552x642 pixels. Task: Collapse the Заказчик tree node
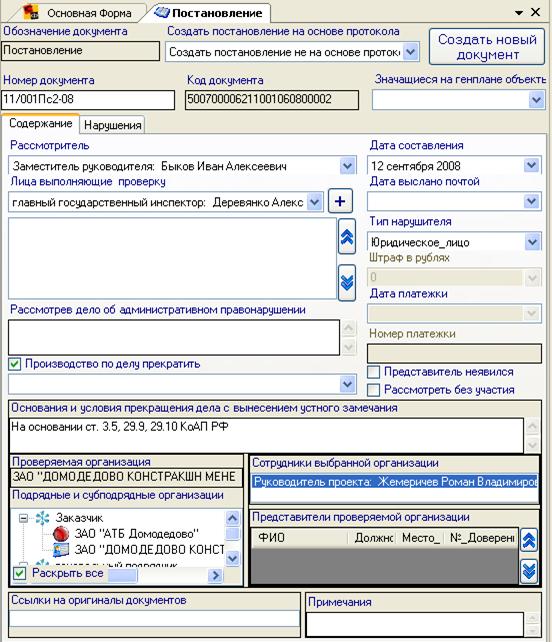coord(24,518)
